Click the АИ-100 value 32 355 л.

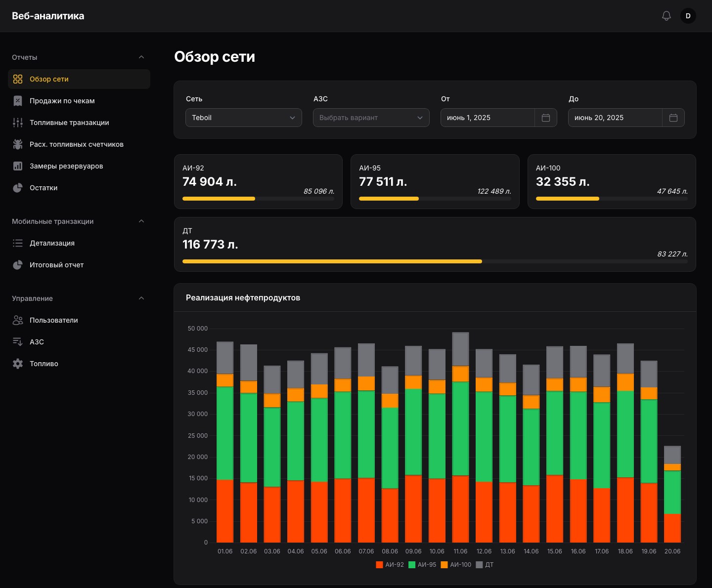(x=563, y=182)
